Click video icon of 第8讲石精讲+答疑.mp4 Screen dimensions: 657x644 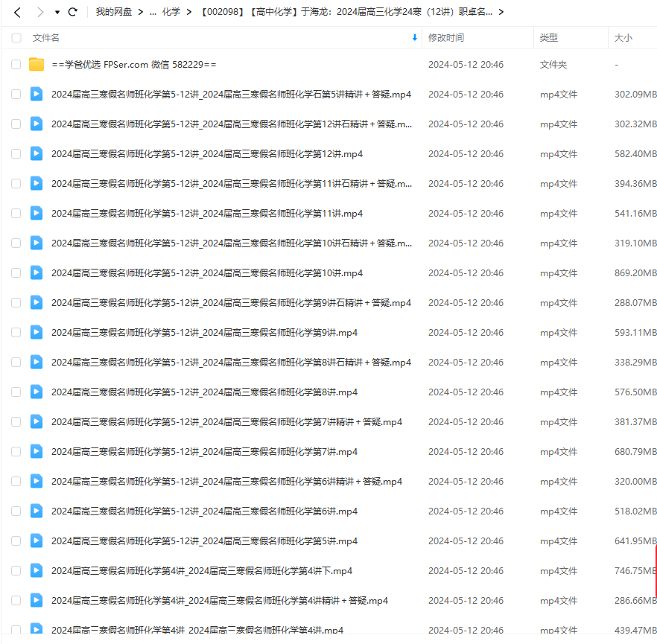[x=36, y=361]
